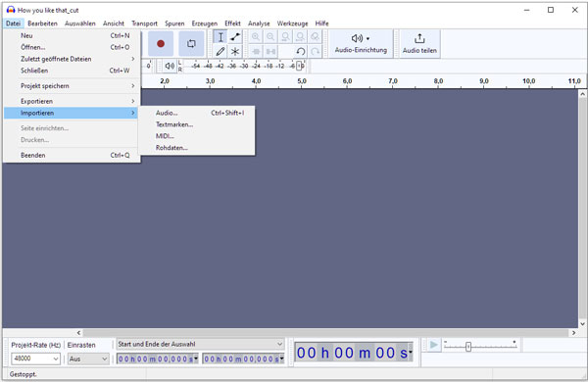Screen dimensions: 588x382
Task: Select the Selection (I-beam) tool
Action: [x=220, y=37]
